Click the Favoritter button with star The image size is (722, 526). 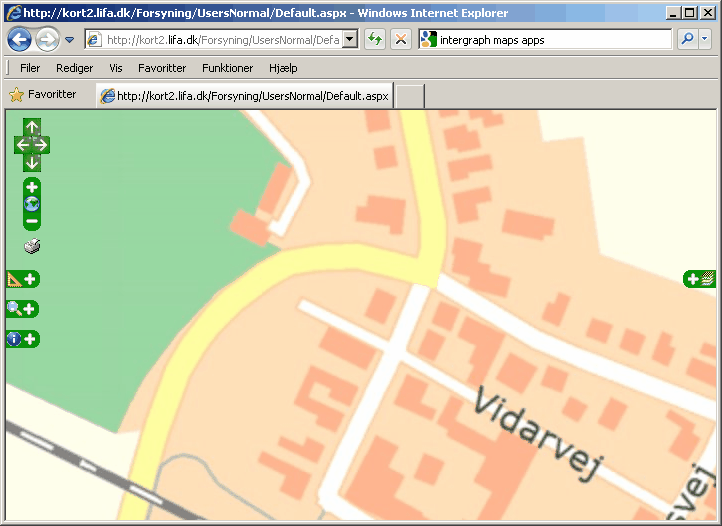(x=43, y=95)
